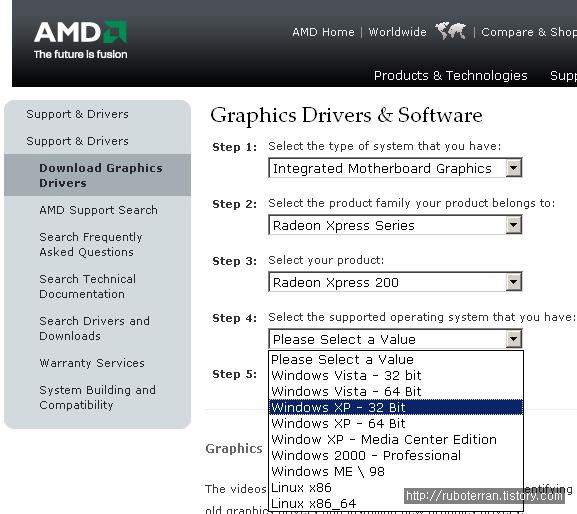Image resolution: width=577 pixels, height=514 pixels.
Task: Choose Windows XP - 32 Bit option
Action: click(396, 407)
